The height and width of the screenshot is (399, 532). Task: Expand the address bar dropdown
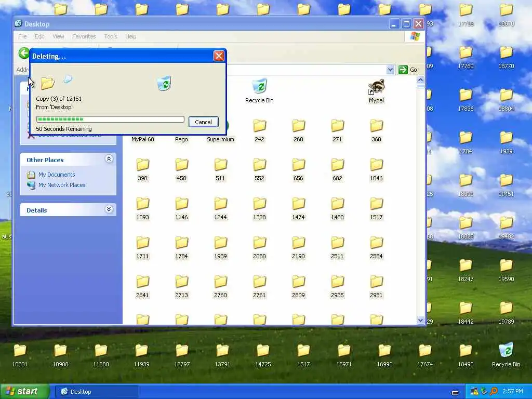coord(390,70)
